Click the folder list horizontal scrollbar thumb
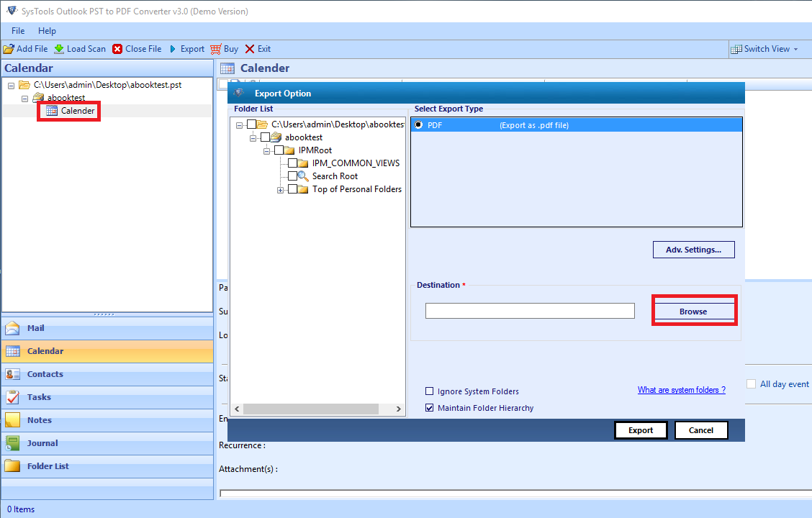This screenshot has width=812, height=518. (x=311, y=409)
